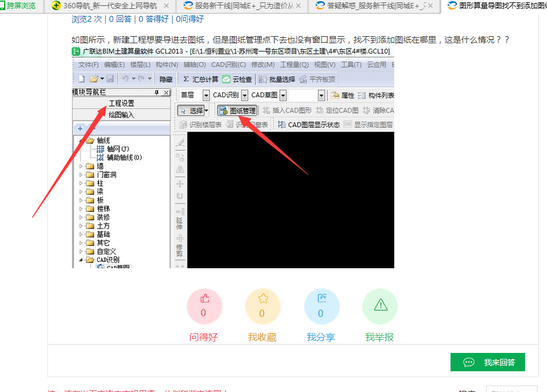Click the blue plus icon in navigation panel
The width and height of the screenshot is (547, 392).
click(x=81, y=128)
